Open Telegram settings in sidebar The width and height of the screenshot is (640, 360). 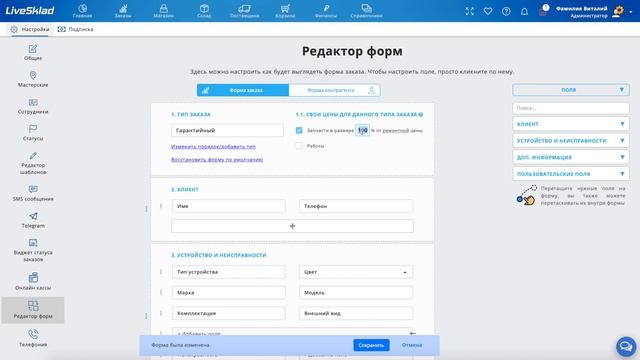coord(33,220)
